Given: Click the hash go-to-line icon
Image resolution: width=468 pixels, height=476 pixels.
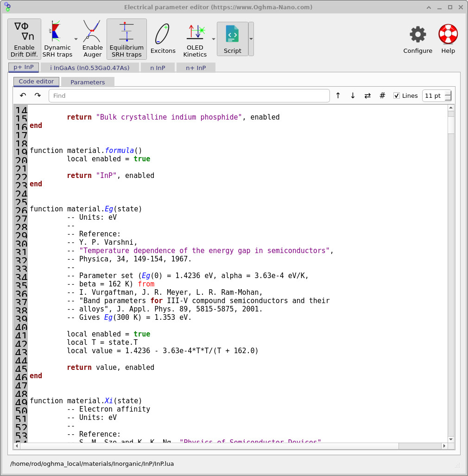Looking at the screenshot, I should pyautogui.click(x=382, y=95).
